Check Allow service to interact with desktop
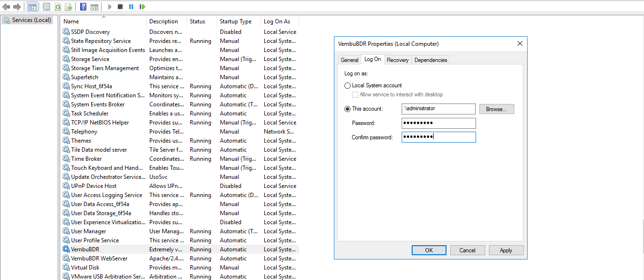The height and width of the screenshot is (280, 644). click(355, 95)
